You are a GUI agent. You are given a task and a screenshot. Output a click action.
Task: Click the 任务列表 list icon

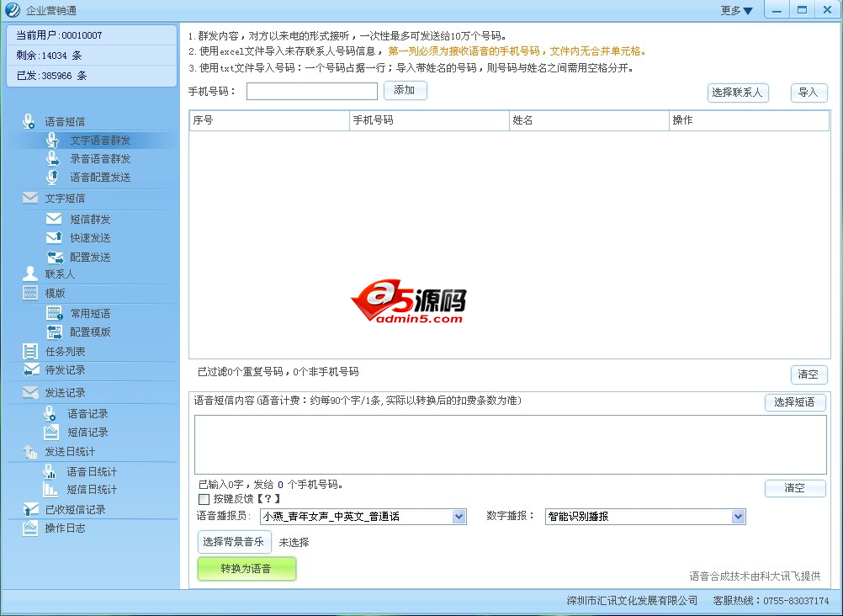pyautogui.click(x=30, y=351)
